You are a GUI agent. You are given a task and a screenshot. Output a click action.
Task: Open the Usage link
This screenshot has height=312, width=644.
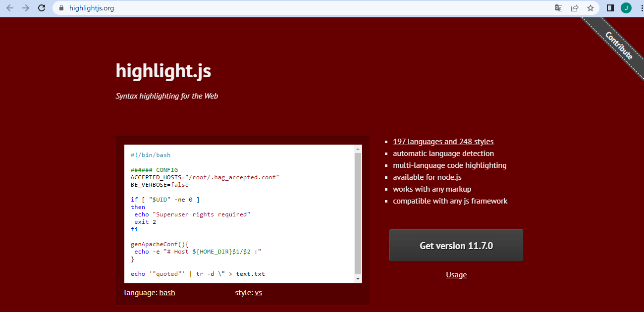tap(456, 275)
